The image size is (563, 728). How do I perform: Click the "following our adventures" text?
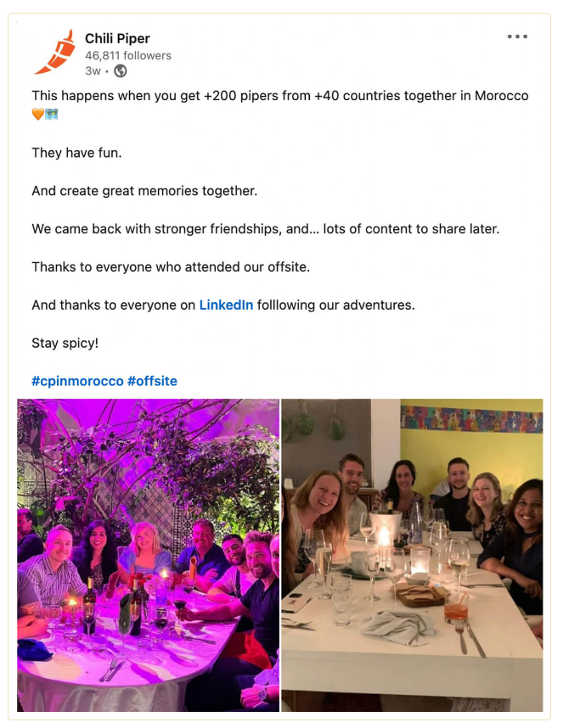(x=336, y=305)
